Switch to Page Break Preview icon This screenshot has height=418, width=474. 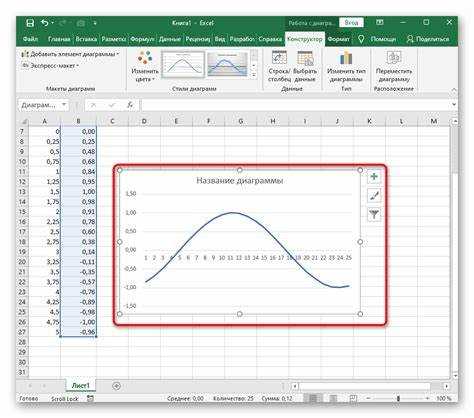354,398
